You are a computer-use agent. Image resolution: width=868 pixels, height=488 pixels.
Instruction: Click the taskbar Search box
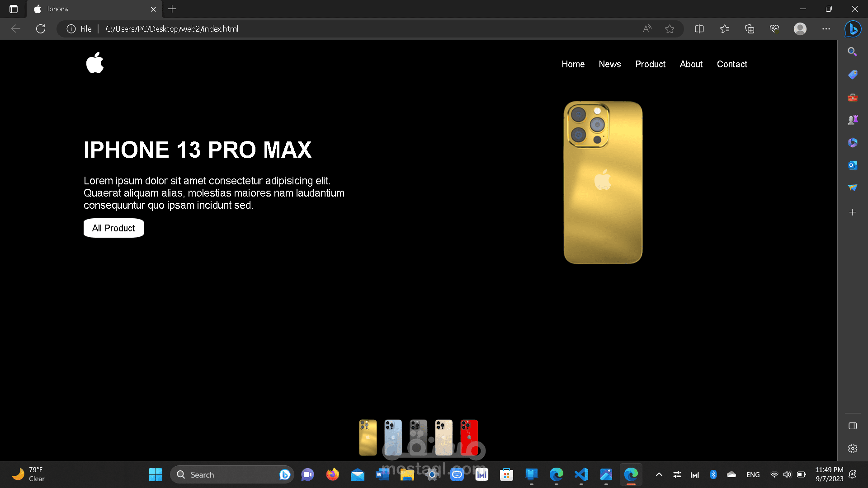point(232,474)
